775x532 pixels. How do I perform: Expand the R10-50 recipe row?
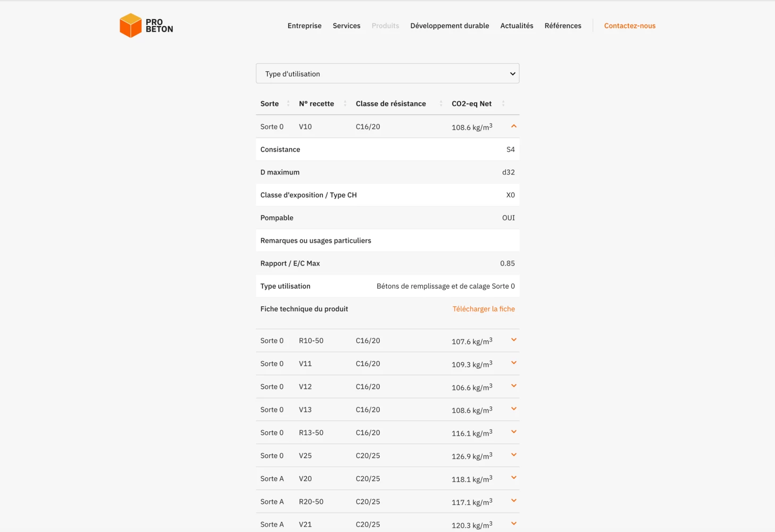(x=514, y=340)
